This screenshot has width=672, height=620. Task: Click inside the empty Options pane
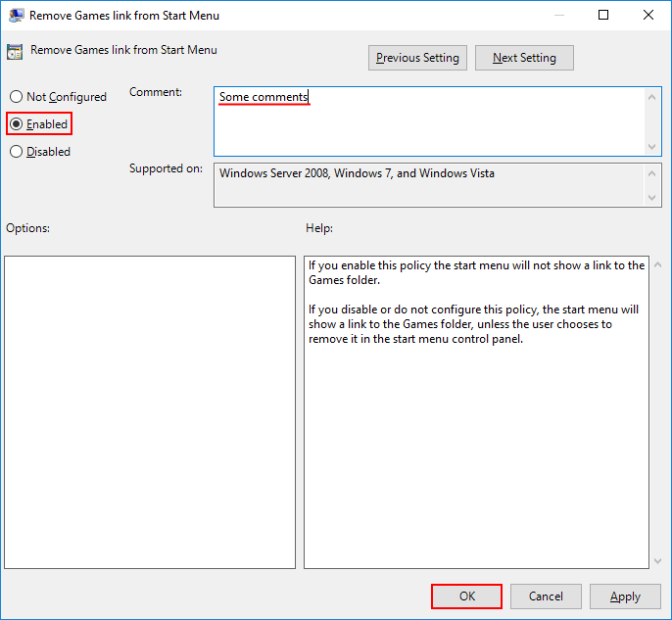150,411
